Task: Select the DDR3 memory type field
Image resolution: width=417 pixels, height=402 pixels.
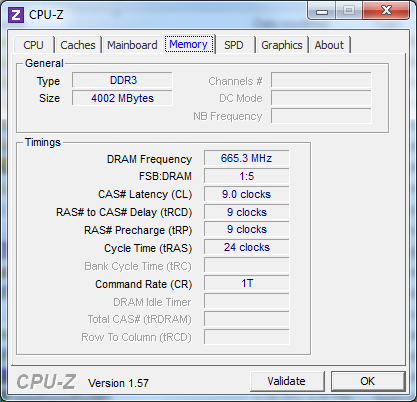Action: [x=122, y=80]
